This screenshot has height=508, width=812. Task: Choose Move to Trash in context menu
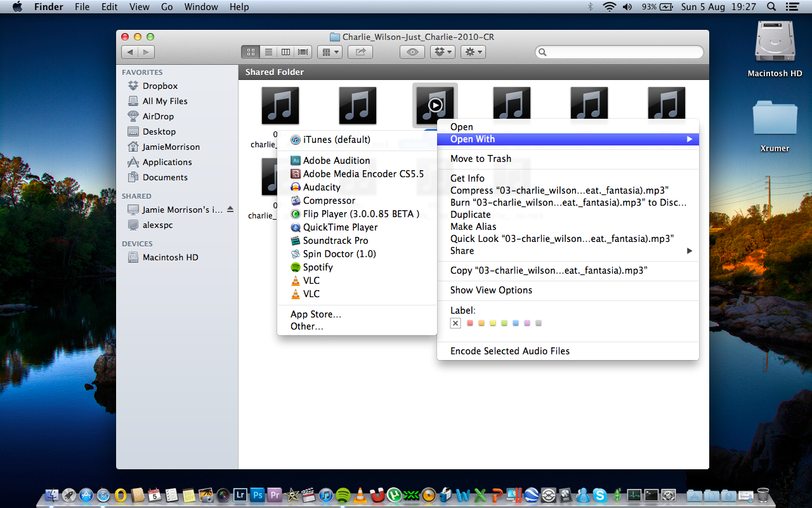568,159
